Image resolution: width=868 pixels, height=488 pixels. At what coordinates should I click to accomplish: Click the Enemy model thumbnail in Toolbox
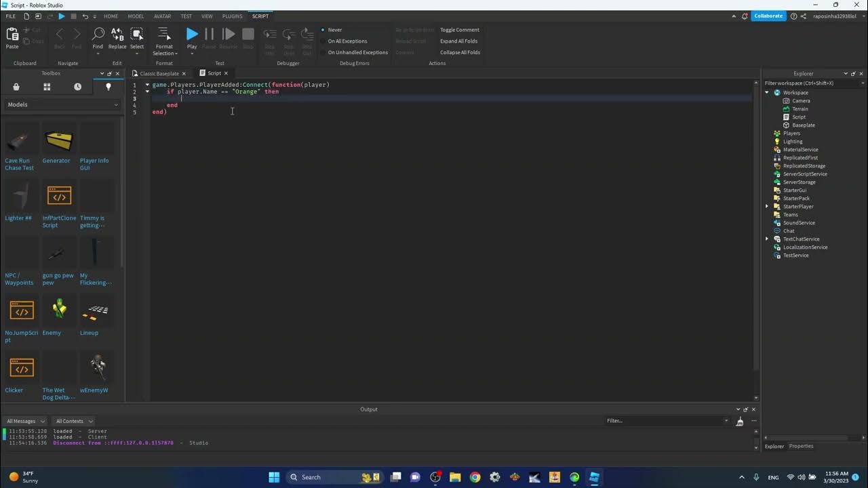click(59, 310)
